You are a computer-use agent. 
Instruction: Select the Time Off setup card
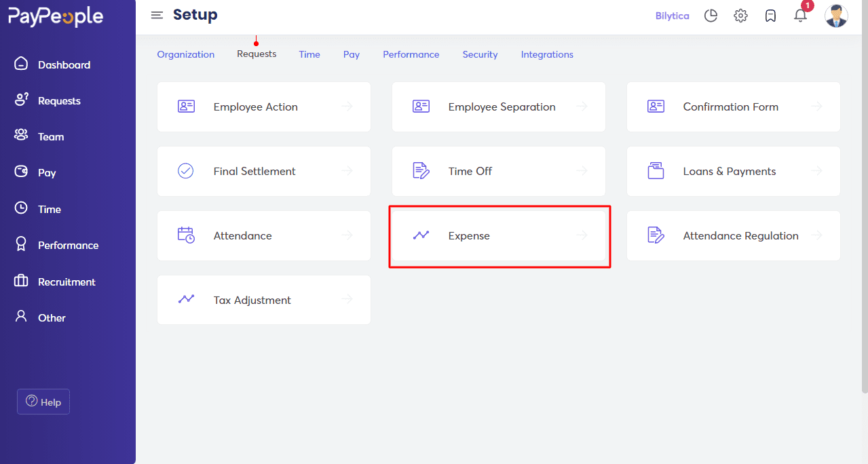(x=499, y=171)
